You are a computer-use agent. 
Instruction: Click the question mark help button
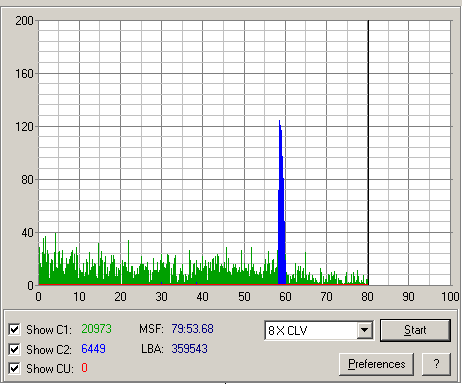436,364
